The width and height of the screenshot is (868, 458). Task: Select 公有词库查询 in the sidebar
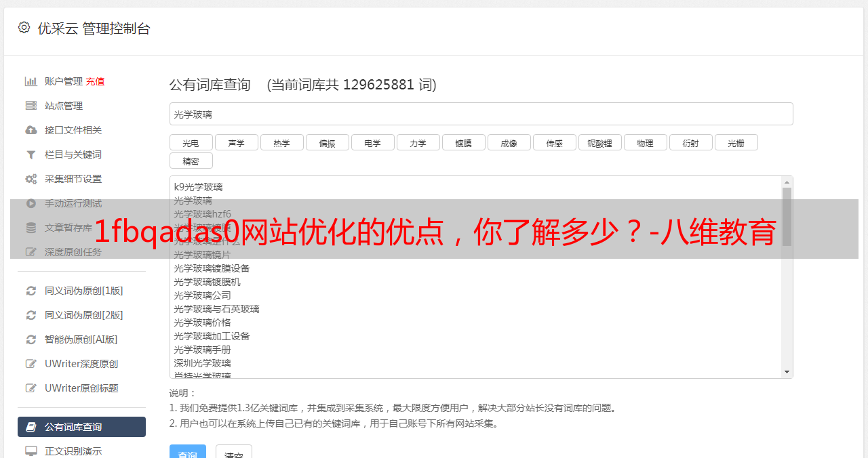(x=81, y=427)
